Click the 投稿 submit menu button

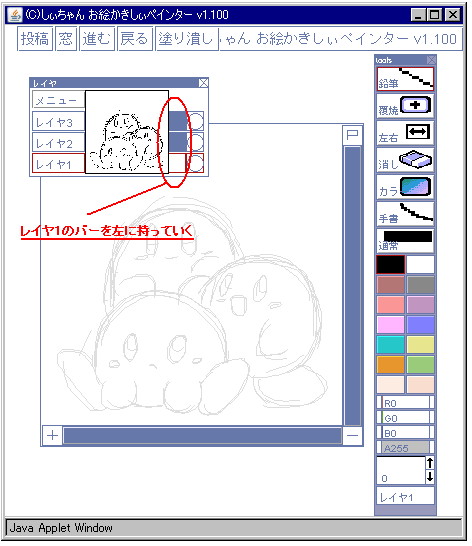point(35,39)
